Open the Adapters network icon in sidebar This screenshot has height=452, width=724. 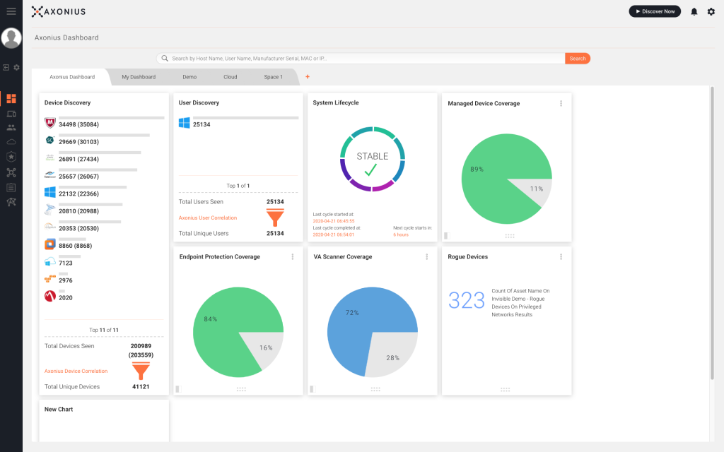click(x=11, y=172)
